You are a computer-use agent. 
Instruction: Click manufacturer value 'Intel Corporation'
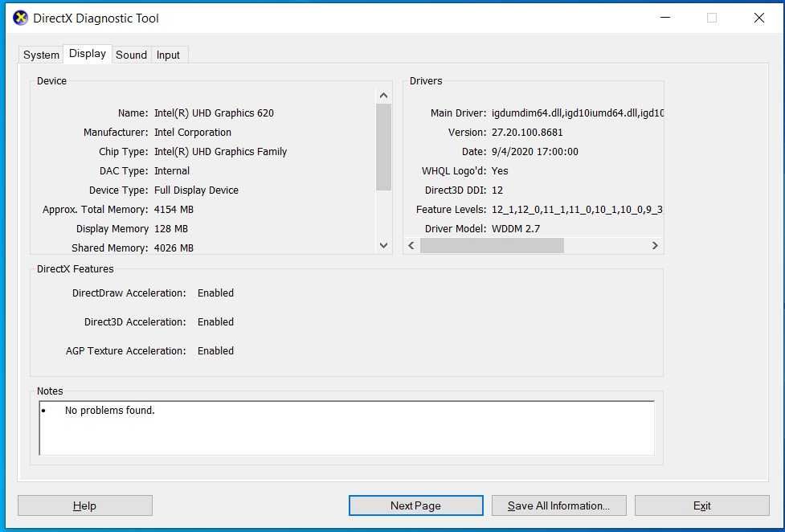[x=193, y=133]
